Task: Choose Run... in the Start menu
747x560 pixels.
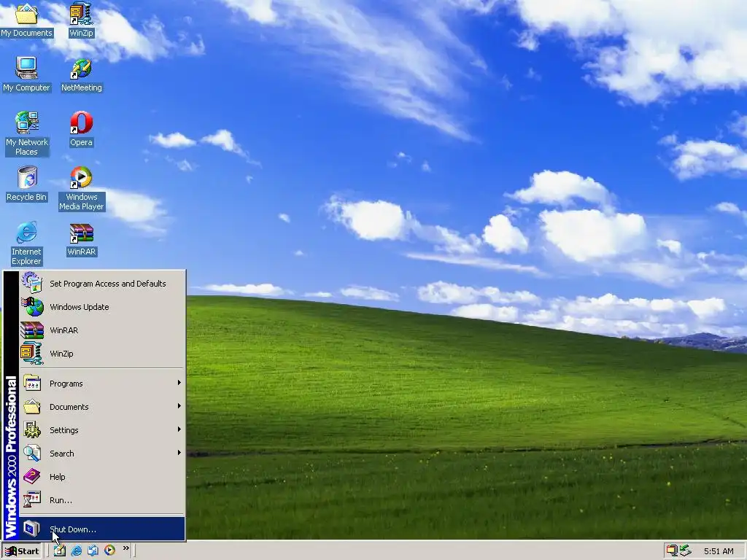Action: click(102, 500)
